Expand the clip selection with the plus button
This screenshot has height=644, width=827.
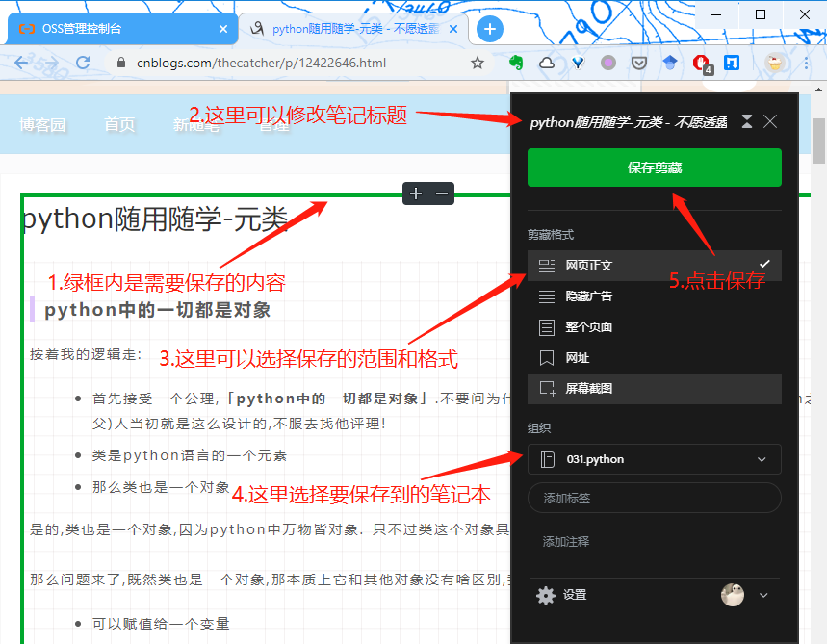coord(416,193)
